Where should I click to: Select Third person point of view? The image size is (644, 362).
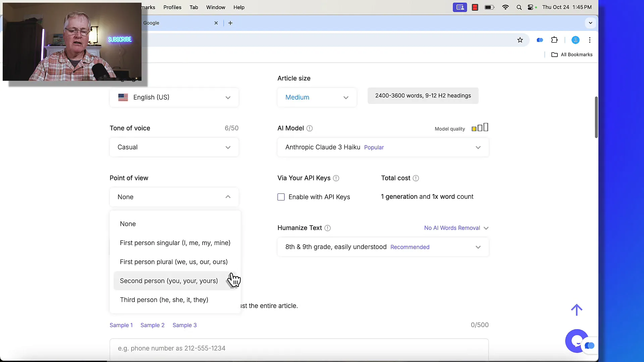point(164,300)
